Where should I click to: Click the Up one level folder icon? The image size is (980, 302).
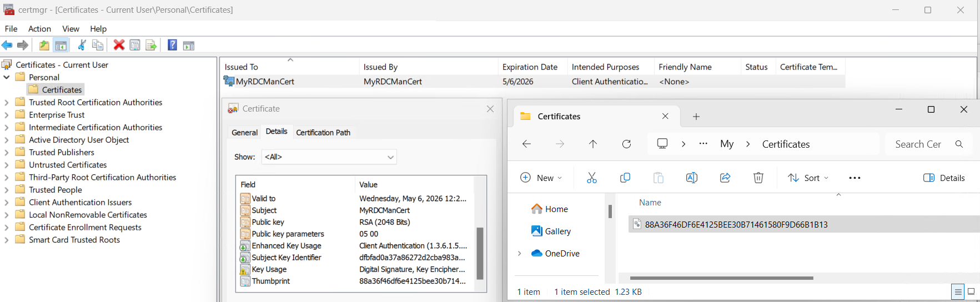pyautogui.click(x=44, y=46)
